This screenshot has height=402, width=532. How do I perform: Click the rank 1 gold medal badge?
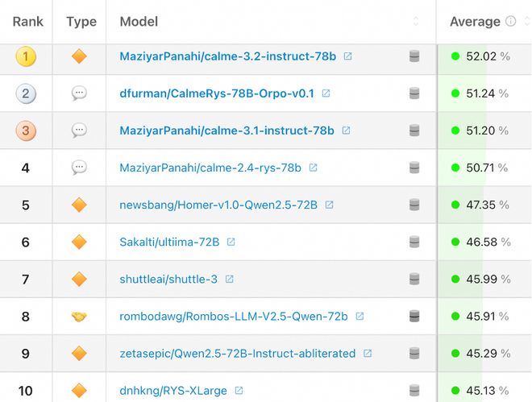point(26,56)
